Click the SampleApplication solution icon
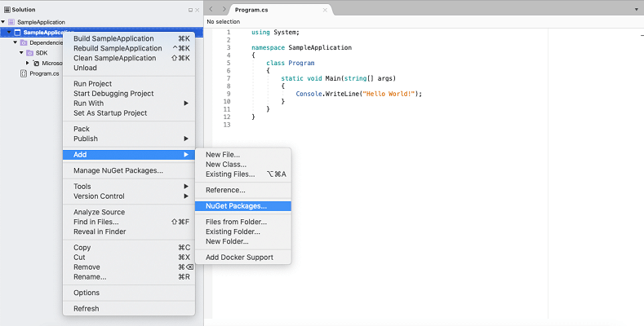The width and height of the screenshot is (644, 326). pyautogui.click(x=11, y=22)
